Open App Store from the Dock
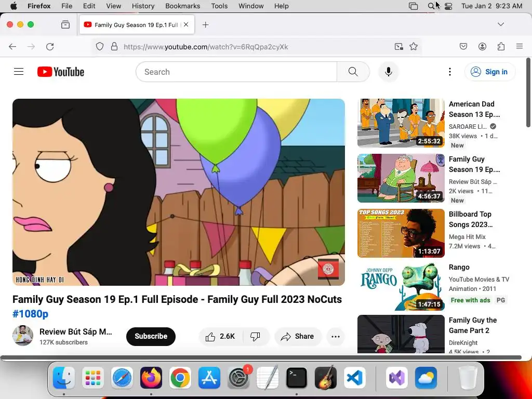Viewport: 532px width, 399px height. click(209, 378)
